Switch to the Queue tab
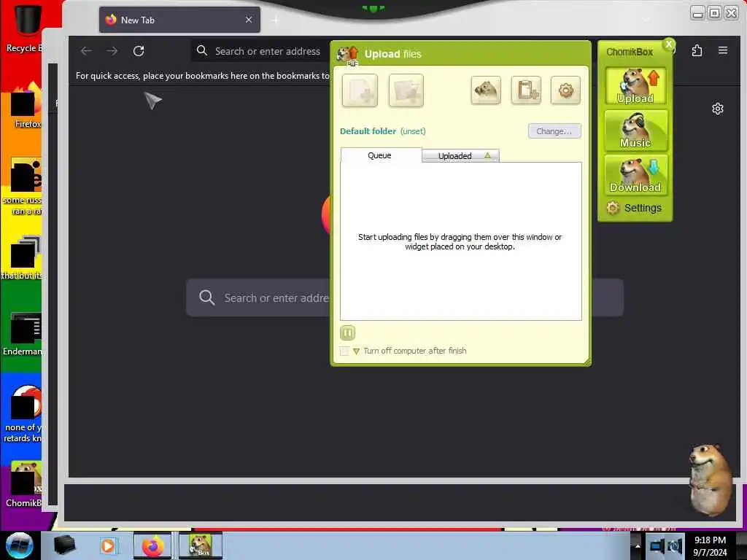The width and height of the screenshot is (747, 560). tap(381, 155)
